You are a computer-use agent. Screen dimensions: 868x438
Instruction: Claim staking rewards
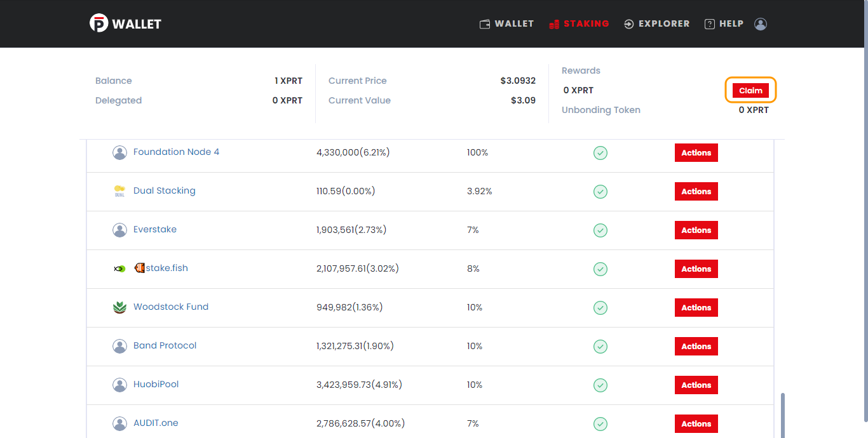coord(750,91)
